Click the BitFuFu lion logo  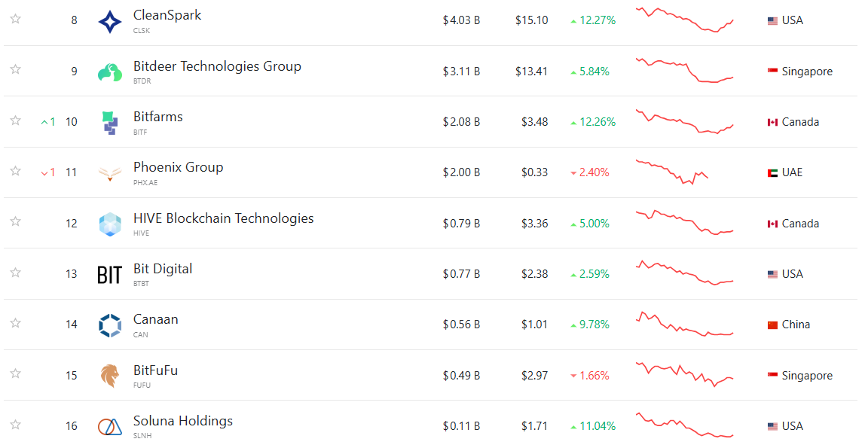pyautogui.click(x=110, y=376)
